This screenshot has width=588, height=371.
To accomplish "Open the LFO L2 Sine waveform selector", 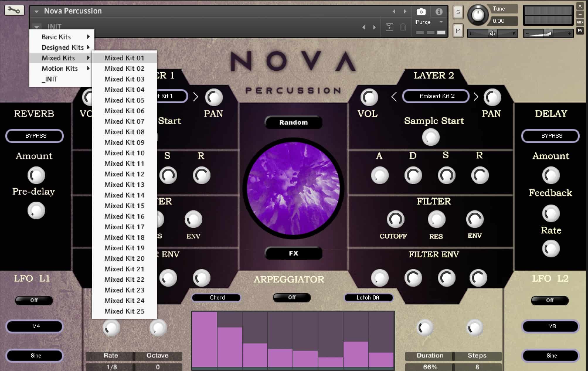I will (550, 356).
